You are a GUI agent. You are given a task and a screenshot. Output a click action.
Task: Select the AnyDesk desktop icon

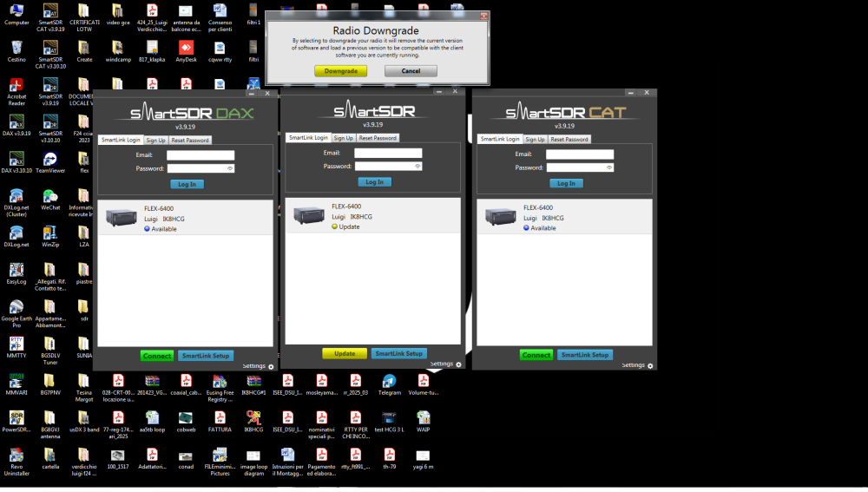186,51
